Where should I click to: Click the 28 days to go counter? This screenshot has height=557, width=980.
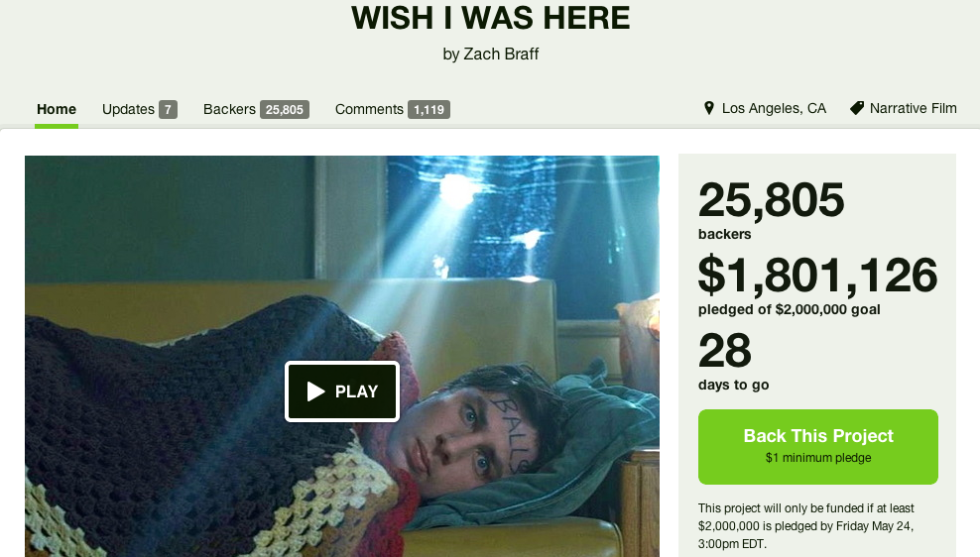point(725,350)
